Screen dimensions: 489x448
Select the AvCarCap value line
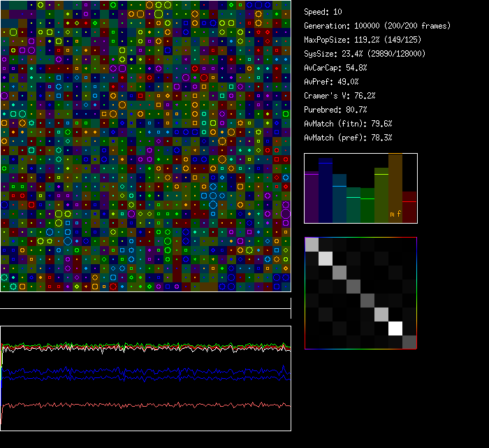click(335, 68)
